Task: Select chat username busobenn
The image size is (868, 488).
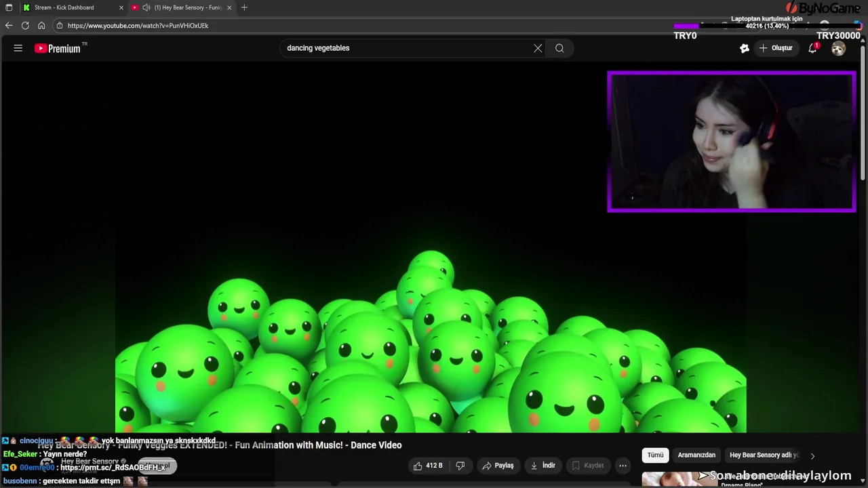Action: (x=20, y=481)
